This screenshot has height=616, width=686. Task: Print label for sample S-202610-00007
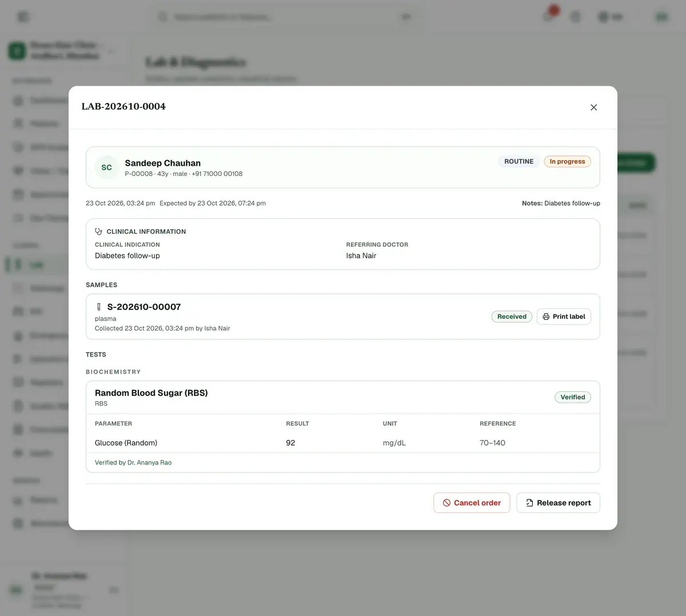564,317
